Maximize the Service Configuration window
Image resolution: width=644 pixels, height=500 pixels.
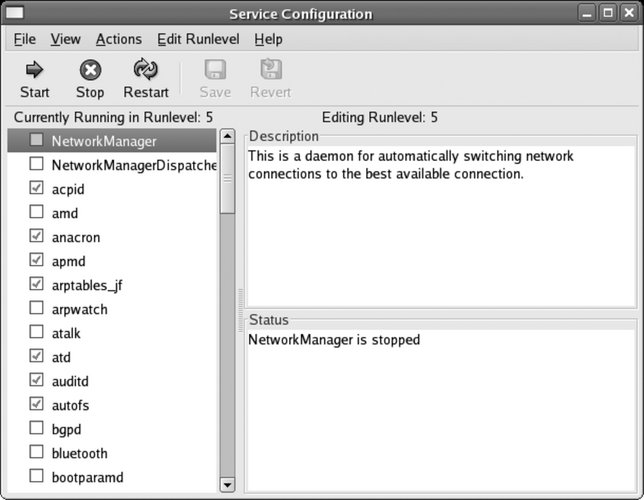pyautogui.click(x=607, y=14)
